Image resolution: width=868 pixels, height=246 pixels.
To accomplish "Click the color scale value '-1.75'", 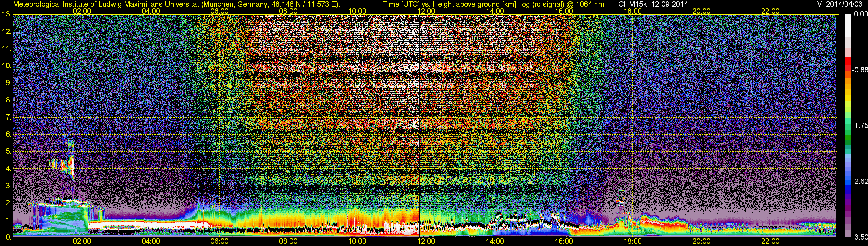I will point(860,126).
